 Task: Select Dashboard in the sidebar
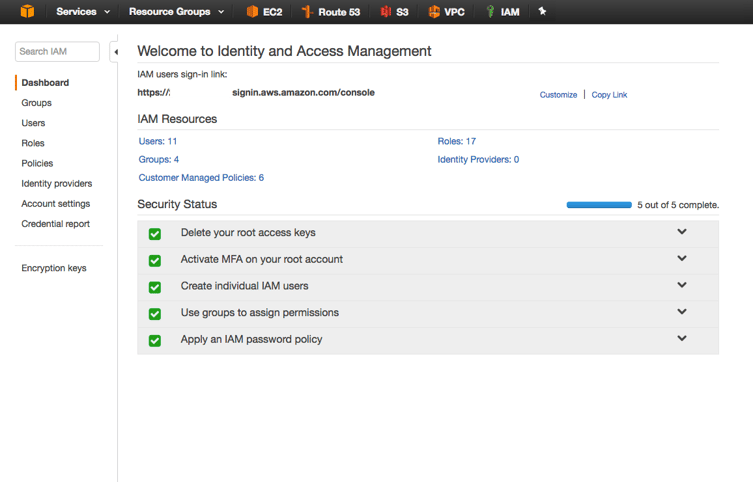45,83
